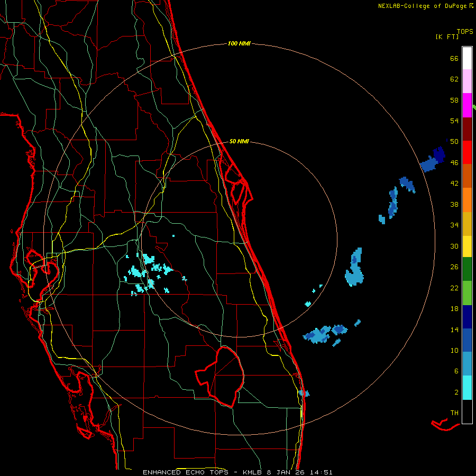Click the medium blue legend swatch

[x=467, y=340]
